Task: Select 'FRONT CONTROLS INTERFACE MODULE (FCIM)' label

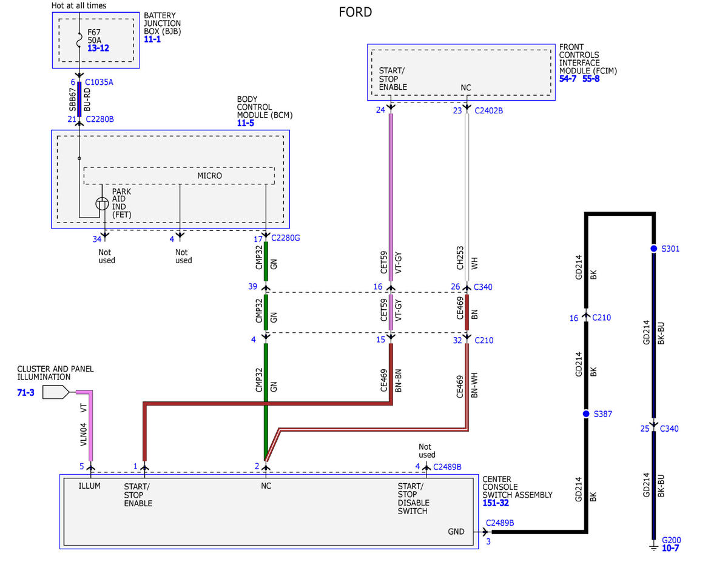Action: [x=588, y=59]
